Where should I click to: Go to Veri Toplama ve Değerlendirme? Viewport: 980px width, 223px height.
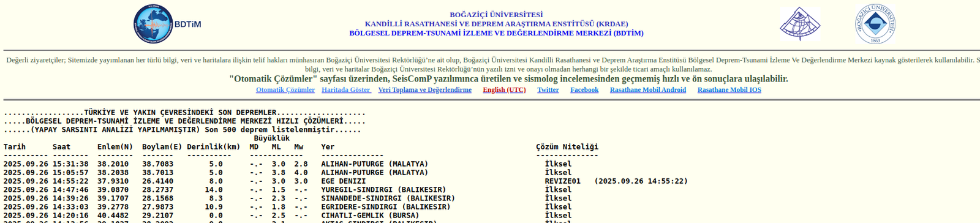tap(424, 89)
